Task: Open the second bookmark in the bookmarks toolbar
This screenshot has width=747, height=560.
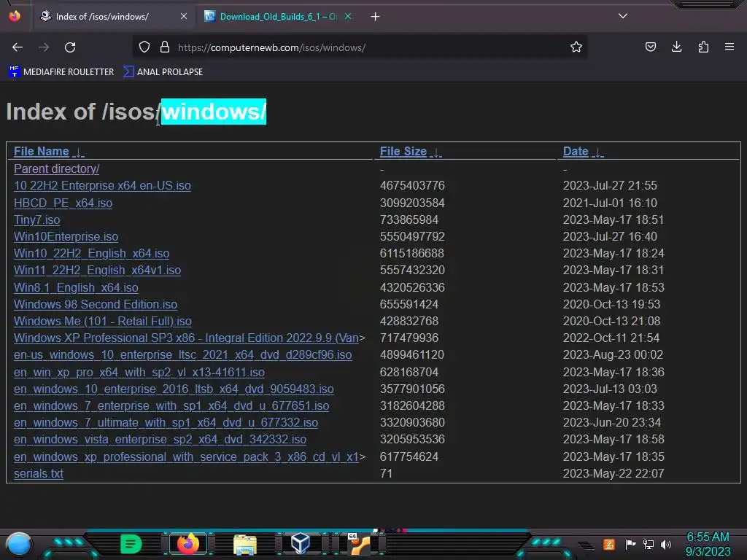Action: pyautogui.click(x=163, y=72)
